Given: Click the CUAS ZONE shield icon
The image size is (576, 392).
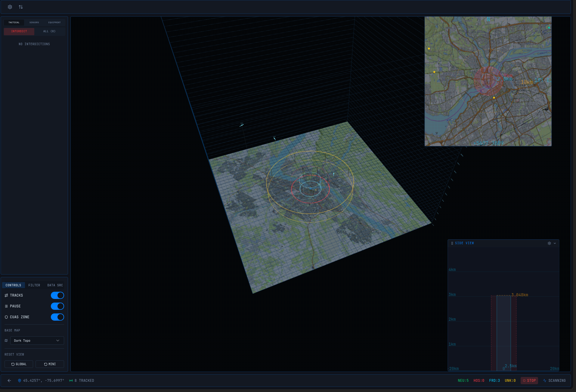Looking at the screenshot, I should point(6,317).
